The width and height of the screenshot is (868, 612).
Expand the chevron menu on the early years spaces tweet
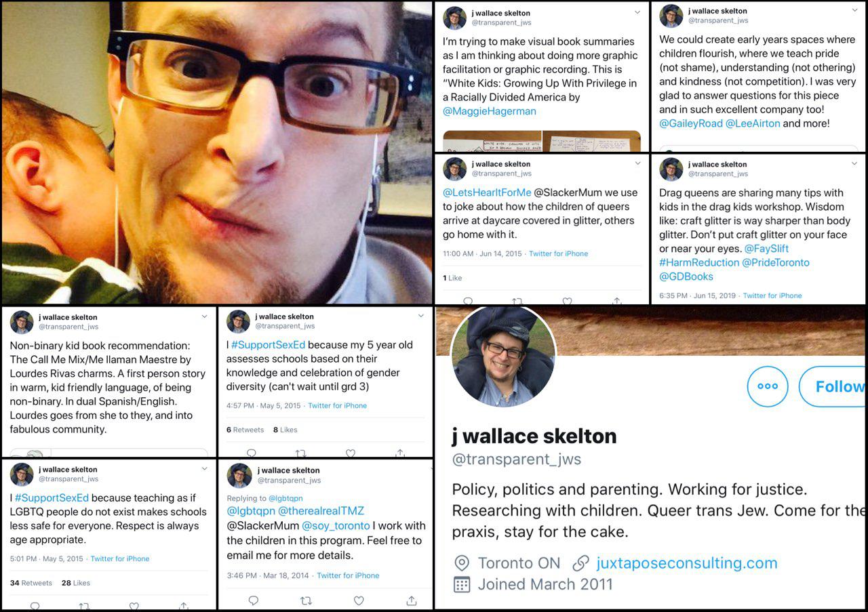[854, 11]
